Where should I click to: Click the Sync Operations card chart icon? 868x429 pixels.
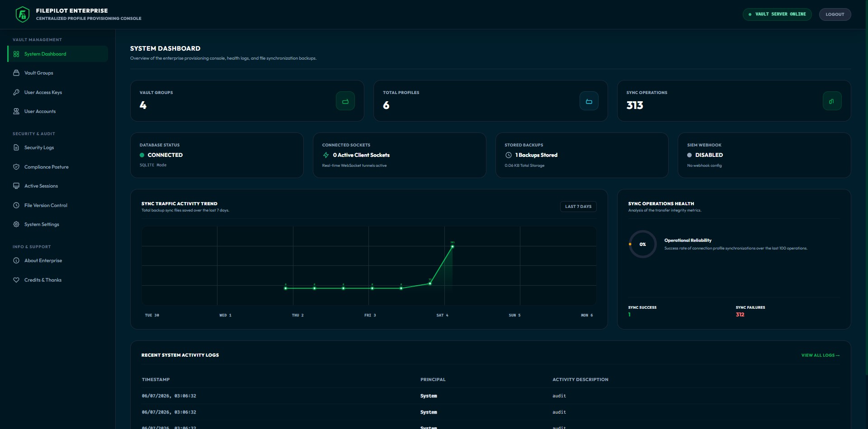[x=832, y=101]
